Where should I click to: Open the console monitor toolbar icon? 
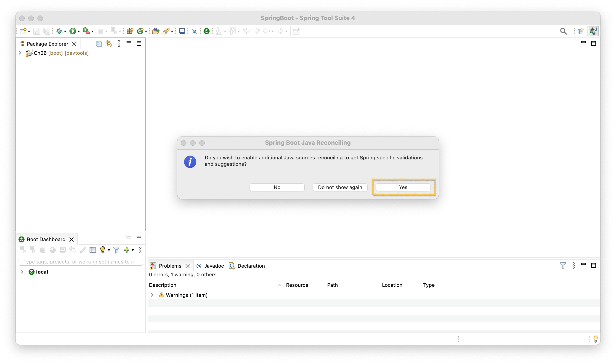[x=182, y=31]
